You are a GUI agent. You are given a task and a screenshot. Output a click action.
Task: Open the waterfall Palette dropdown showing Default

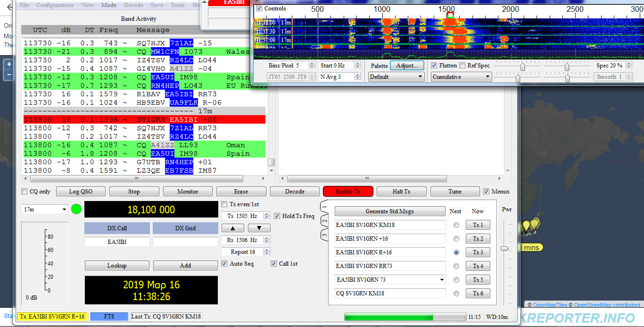pos(396,76)
